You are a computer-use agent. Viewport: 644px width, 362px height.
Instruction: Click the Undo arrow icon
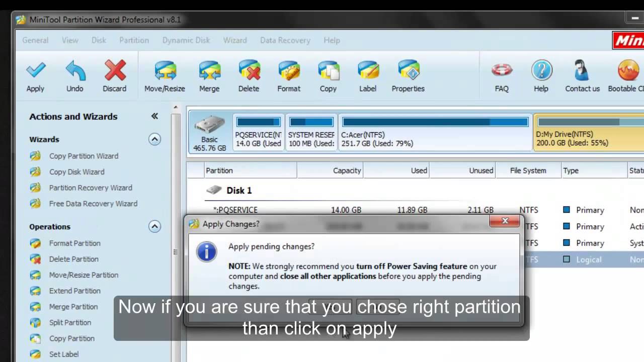click(x=75, y=71)
